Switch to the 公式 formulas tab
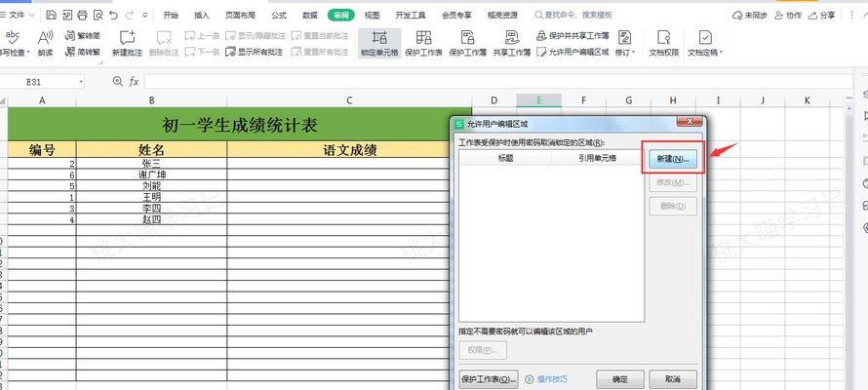This screenshot has height=390, width=868. [279, 16]
